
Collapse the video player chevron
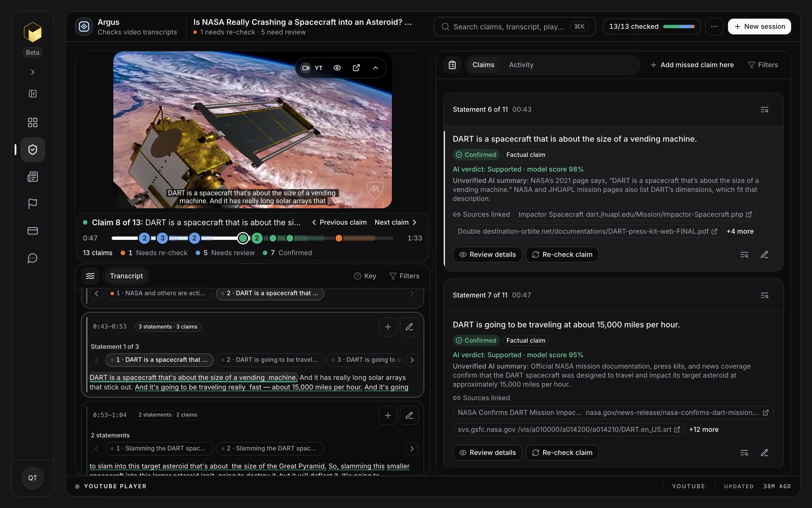pyautogui.click(x=376, y=68)
